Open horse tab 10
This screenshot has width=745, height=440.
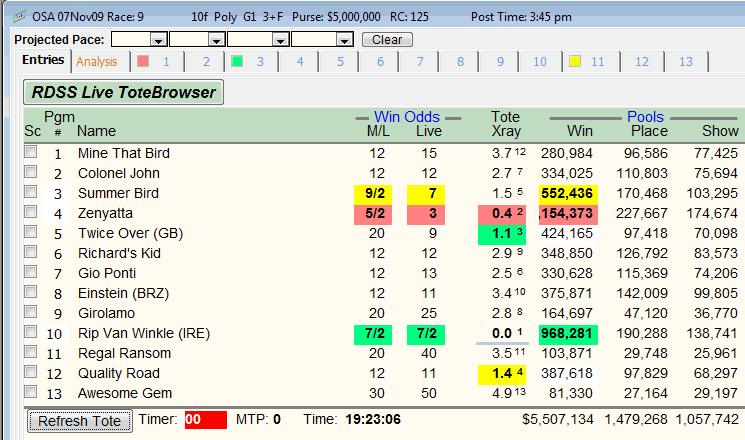point(540,62)
